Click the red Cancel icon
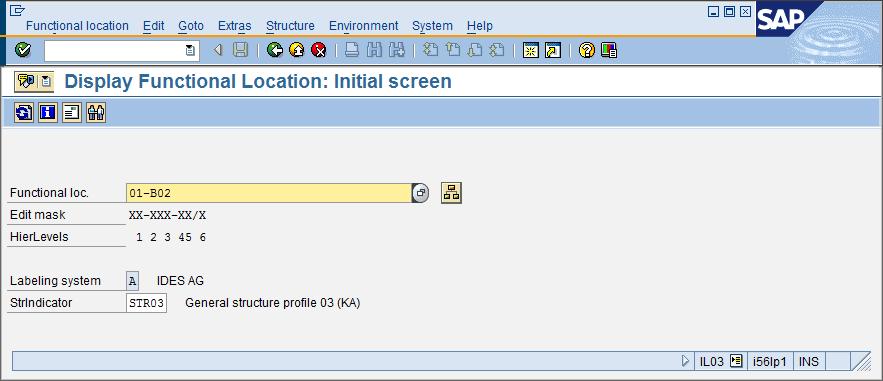The image size is (883, 381). [x=319, y=51]
